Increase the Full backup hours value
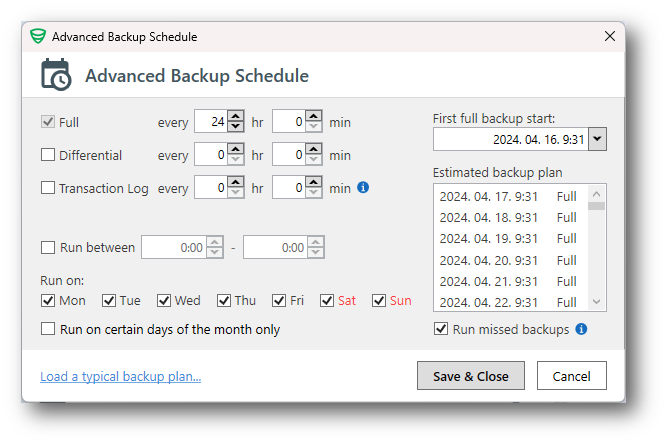 tap(235, 117)
